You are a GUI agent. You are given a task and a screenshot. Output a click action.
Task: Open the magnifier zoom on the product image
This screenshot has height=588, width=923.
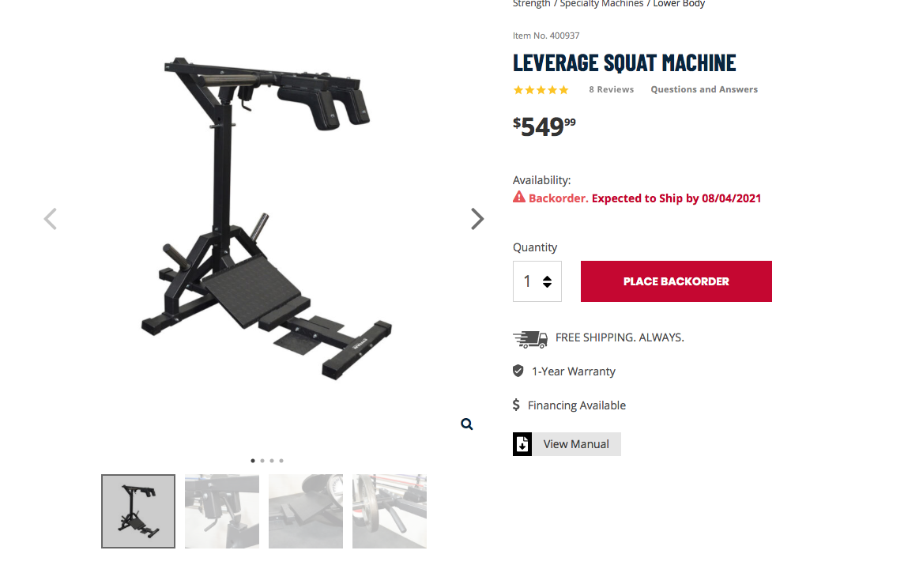point(467,424)
